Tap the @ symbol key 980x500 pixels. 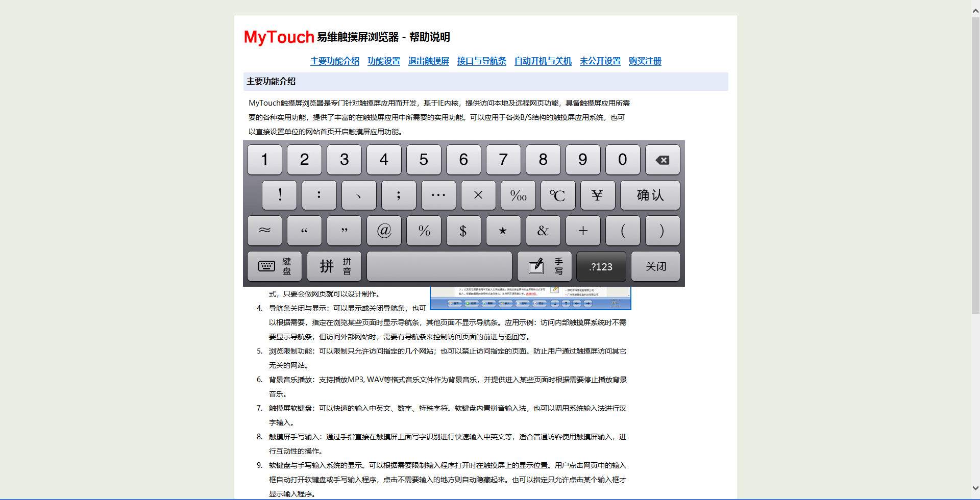click(x=384, y=231)
